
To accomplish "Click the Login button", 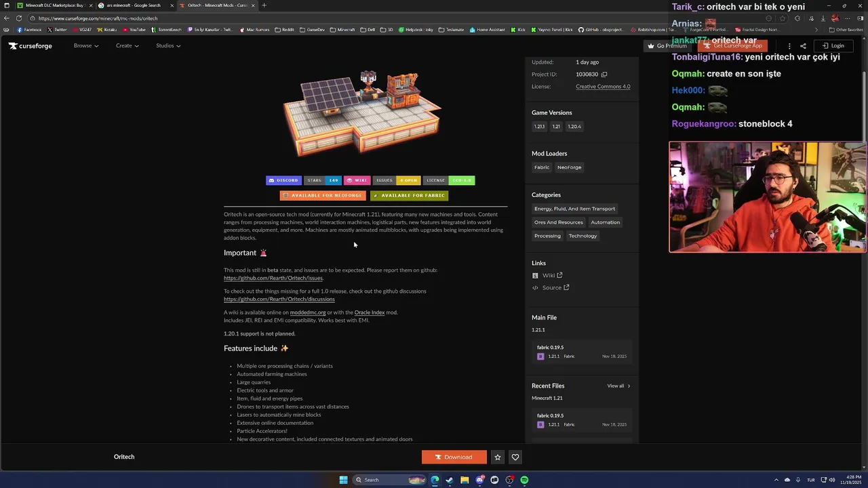I will [x=833, y=46].
